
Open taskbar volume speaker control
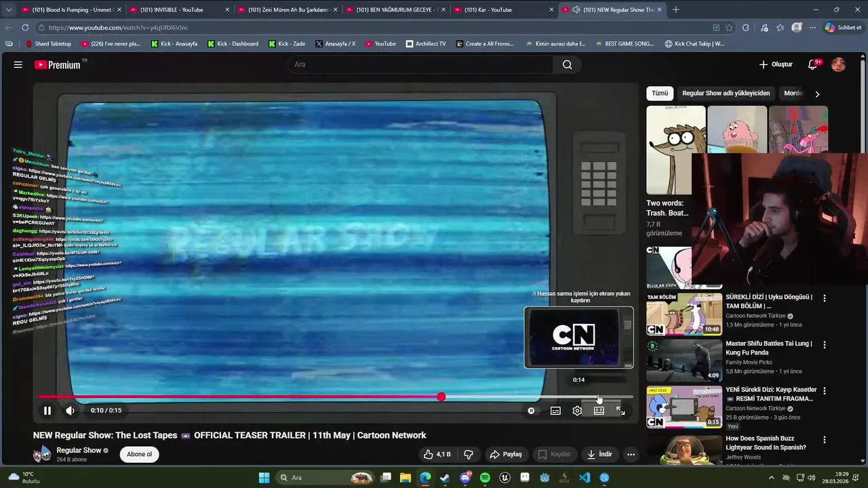click(x=812, y=478)
